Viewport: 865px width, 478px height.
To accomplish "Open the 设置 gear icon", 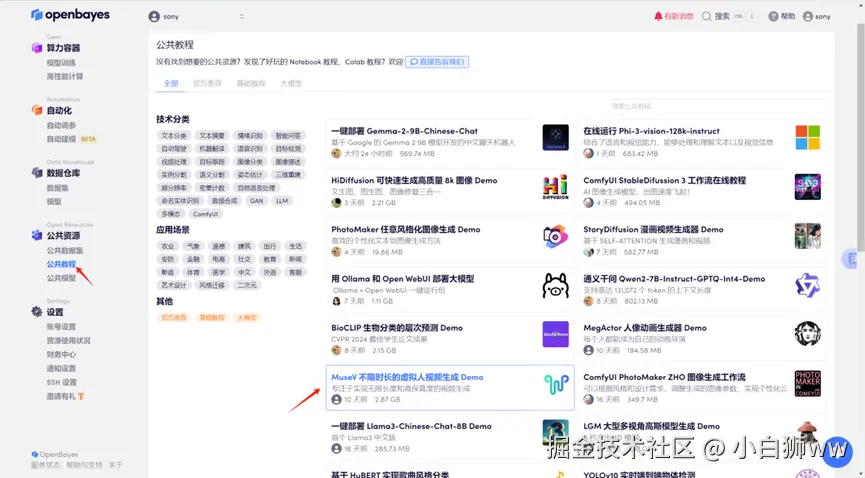I will click(37, 312).
